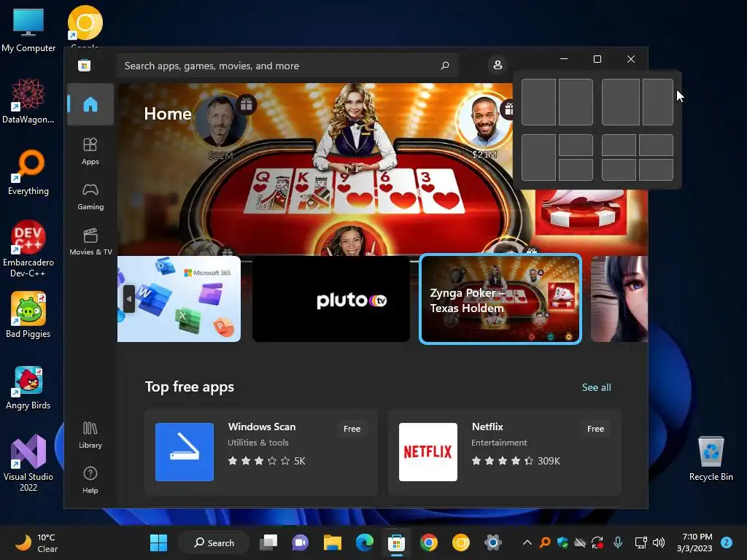Open the Library in the sidebar
This screenshot has height=560, width=747.
tap(90, 435)
